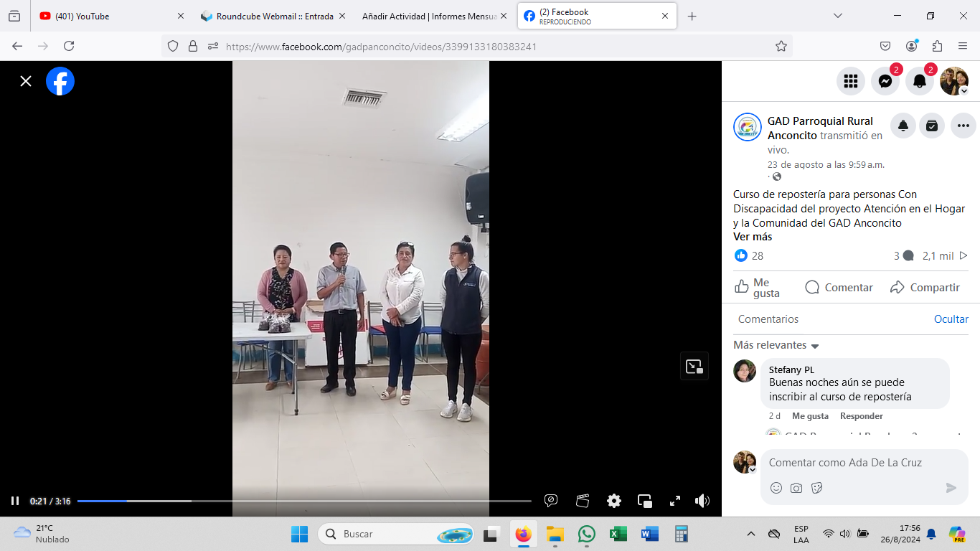This screenshot has height=551, width=980.
Task: Open Facebook Messenger chats icon
Action: pyautogui.click(x=885, y=81)
